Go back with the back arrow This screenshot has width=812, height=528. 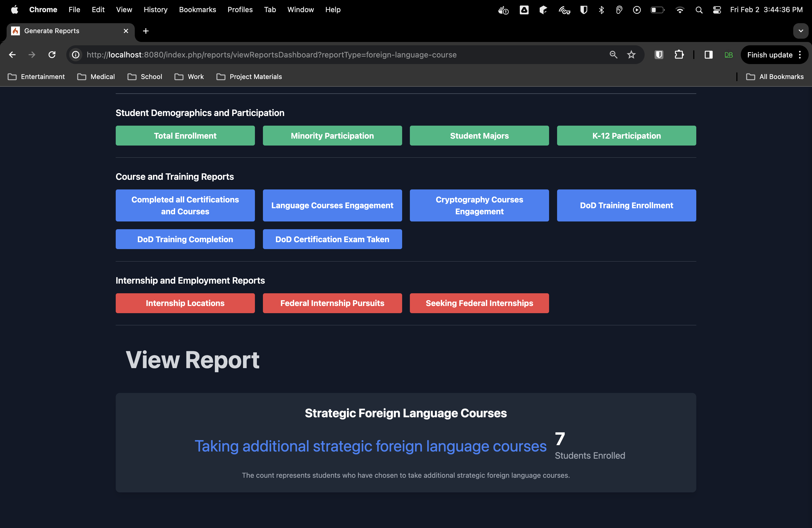click(x=12, y=55)
